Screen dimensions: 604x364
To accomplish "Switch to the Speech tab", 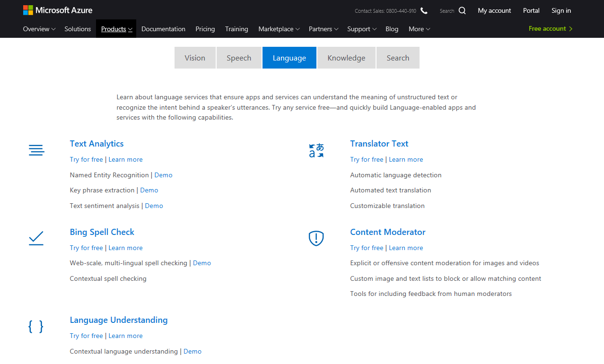I will tap(239, 58).
